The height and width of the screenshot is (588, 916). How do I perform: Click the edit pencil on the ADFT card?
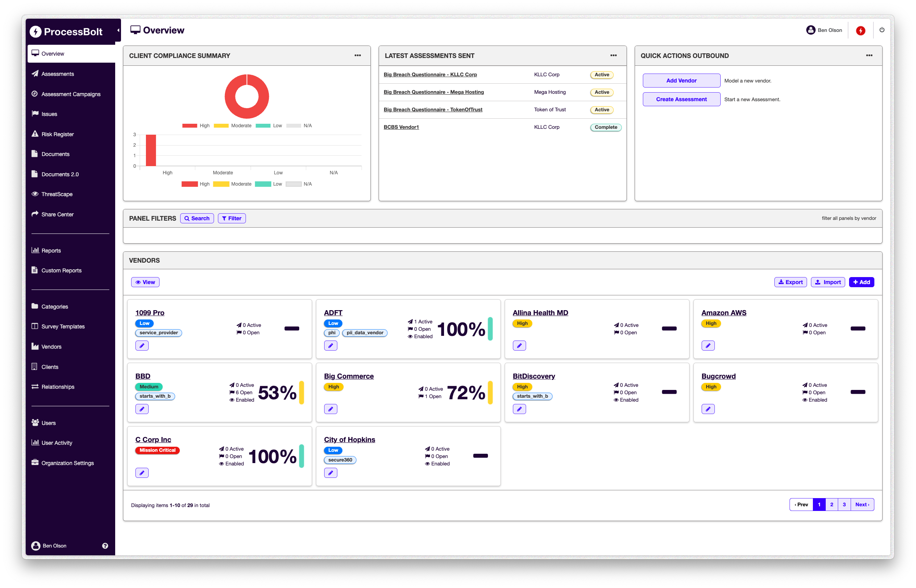click(330, 345)
